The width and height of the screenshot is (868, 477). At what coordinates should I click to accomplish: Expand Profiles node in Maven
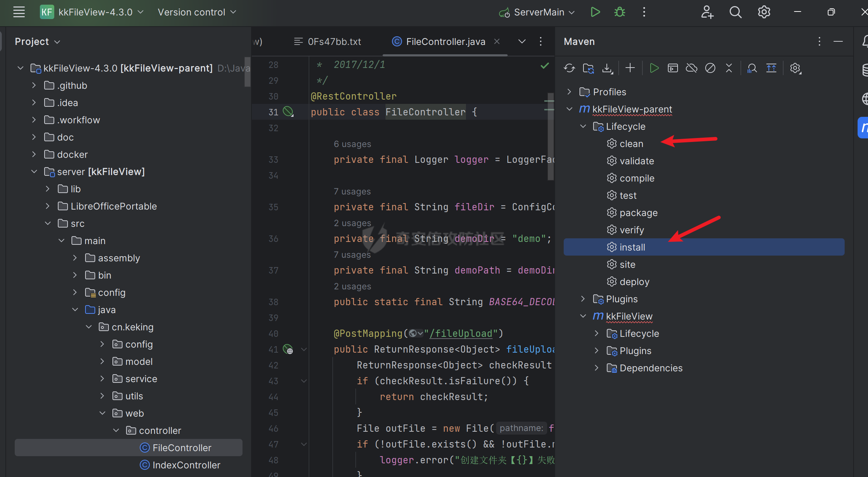coord(569,92)
